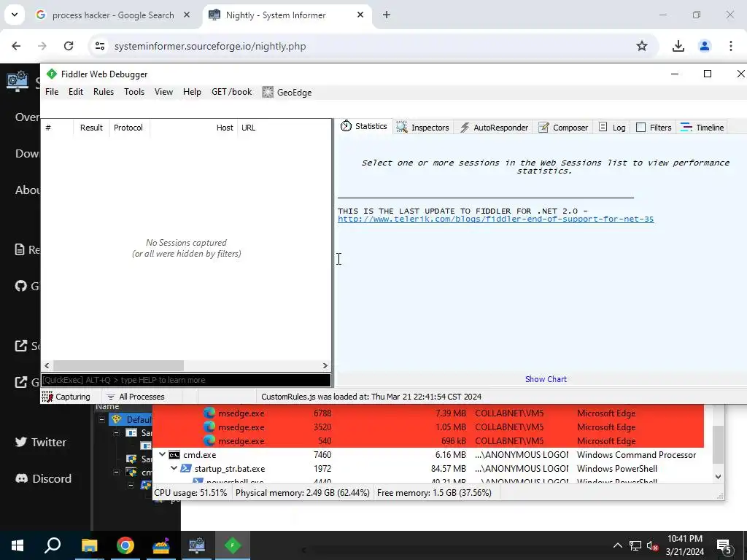Click the Edge icon for msedge.exe 6788
This screenshot has width=747, height=560.
coord(209,413)
